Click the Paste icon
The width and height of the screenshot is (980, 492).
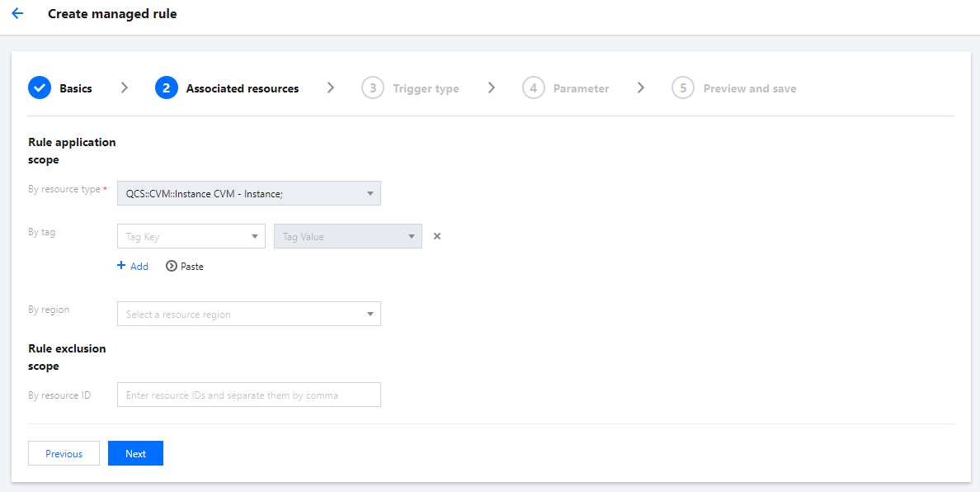[172, 266]
